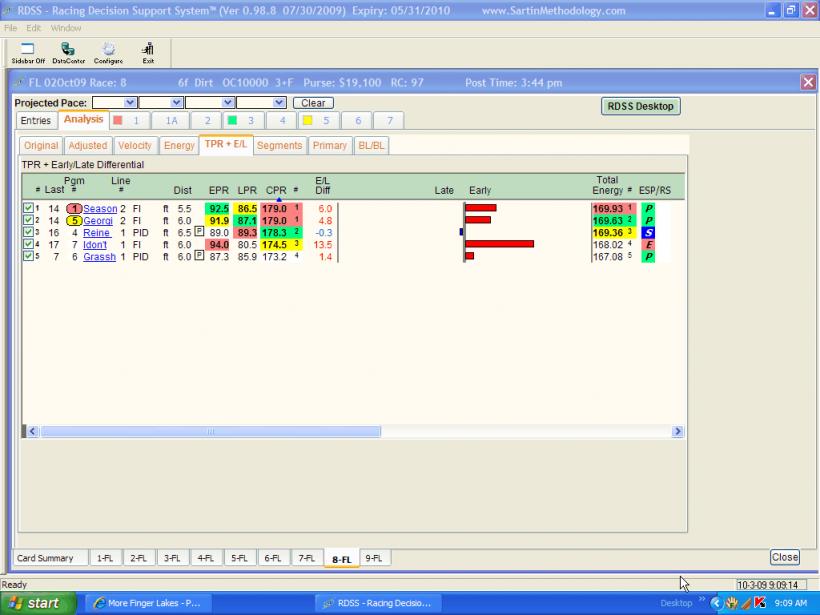
Task: Click the Exit toolbar icon
Action: coord(148,53)
